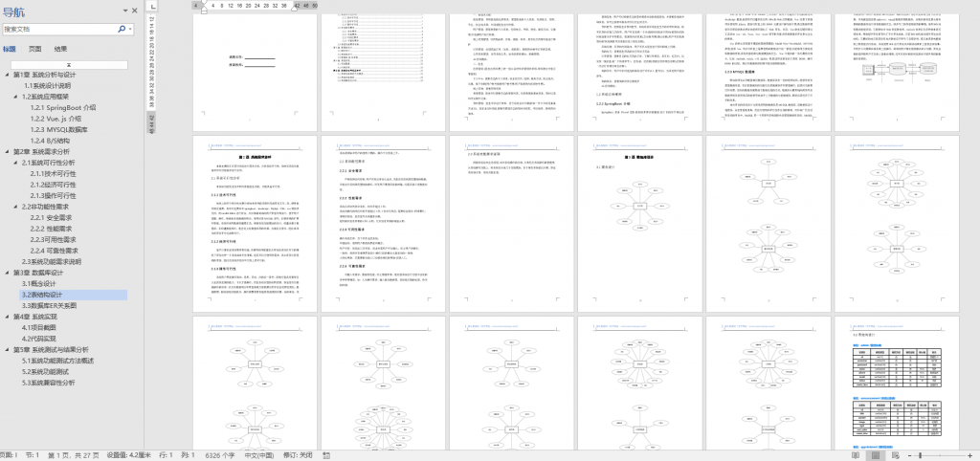Image resolution: width=980 pixels, height=461 pixels.
Task: Go to heading 3.1概念设计
Action: click(x=38, y=284)
